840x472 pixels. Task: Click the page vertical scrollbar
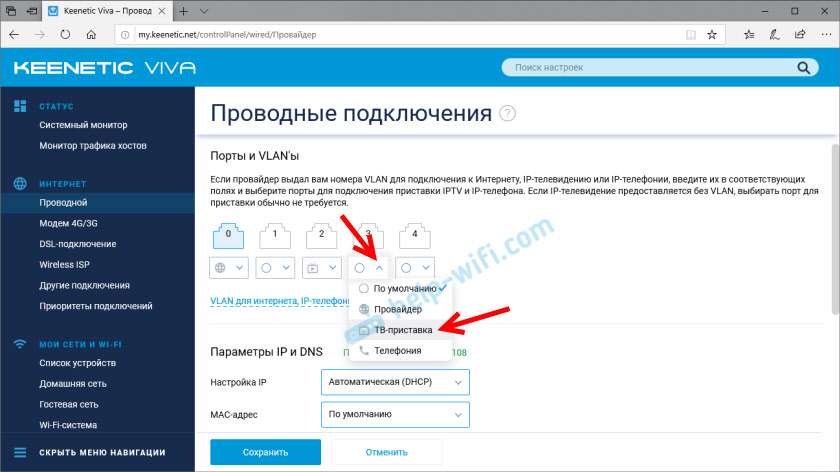(835, 230)
